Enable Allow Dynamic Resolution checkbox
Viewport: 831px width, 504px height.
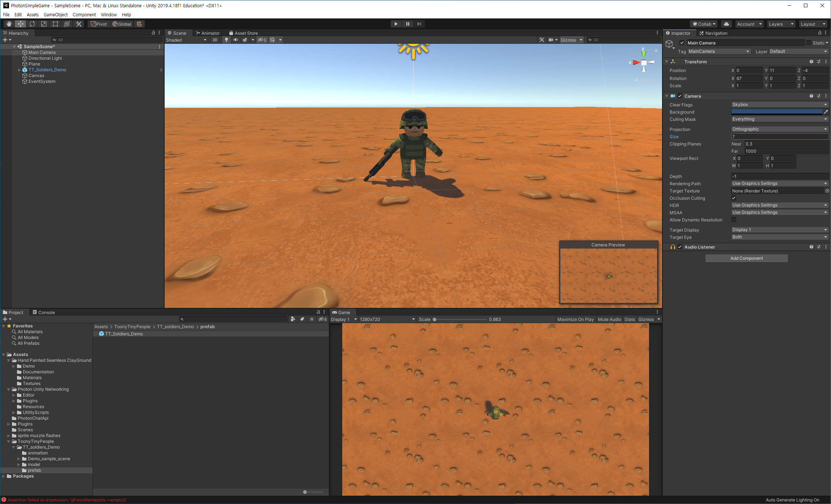tap(734, 220)
